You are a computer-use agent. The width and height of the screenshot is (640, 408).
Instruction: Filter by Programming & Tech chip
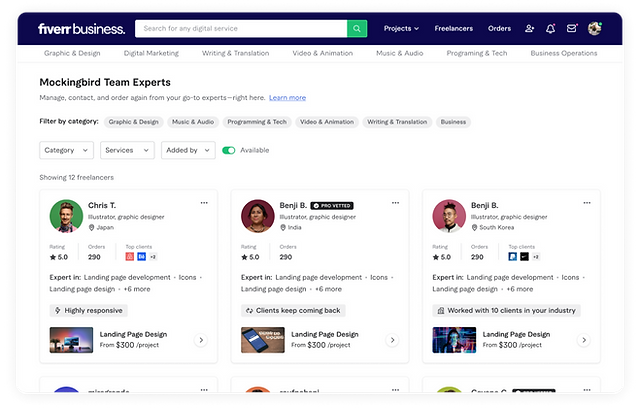[x=257, y=122]
